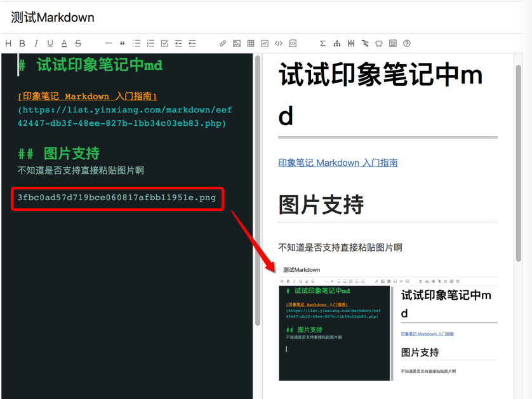
Task: Open the 印象笔记 Markdown 入门指南 preview link
Action: (x=338, y=163)
